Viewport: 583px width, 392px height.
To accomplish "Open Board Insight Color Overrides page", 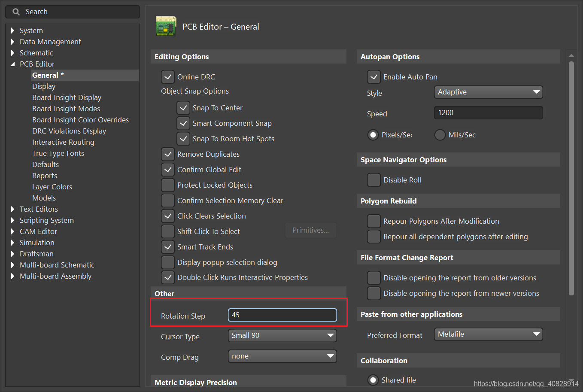I will click(x=80, y=120).
